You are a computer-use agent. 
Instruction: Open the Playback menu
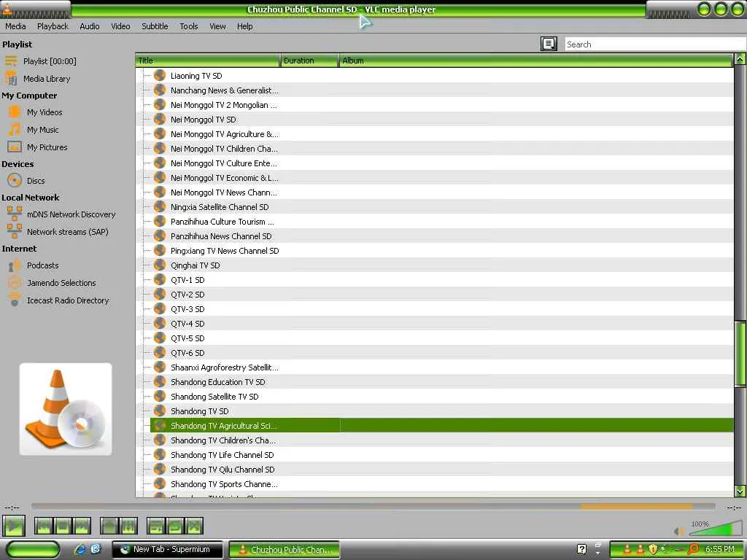pyautogui.click(x=53, y=26)
